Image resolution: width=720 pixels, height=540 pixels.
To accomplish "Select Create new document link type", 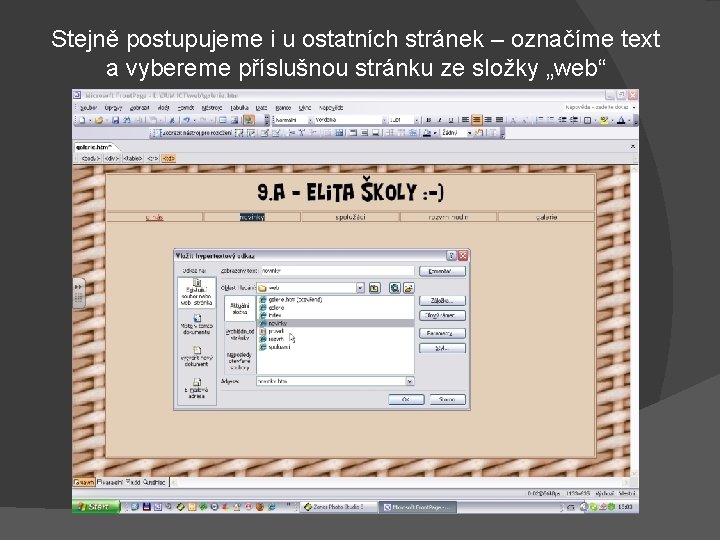I will coord(197,356).
